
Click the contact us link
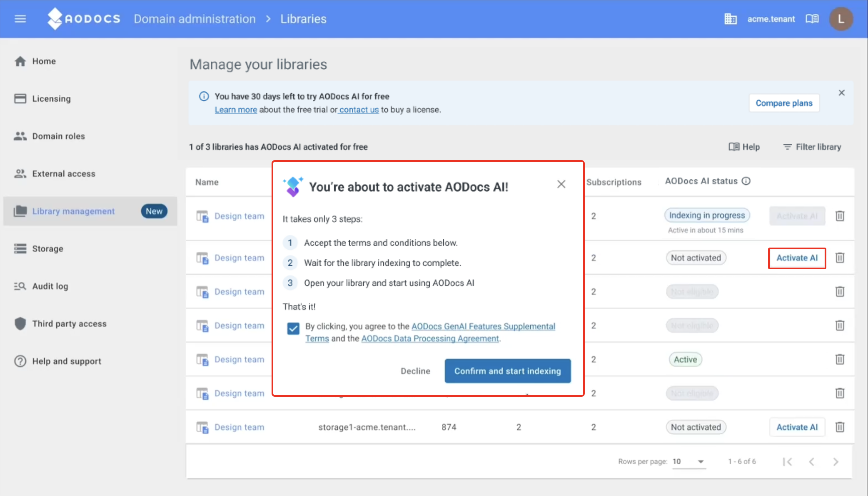coord(359,110)
